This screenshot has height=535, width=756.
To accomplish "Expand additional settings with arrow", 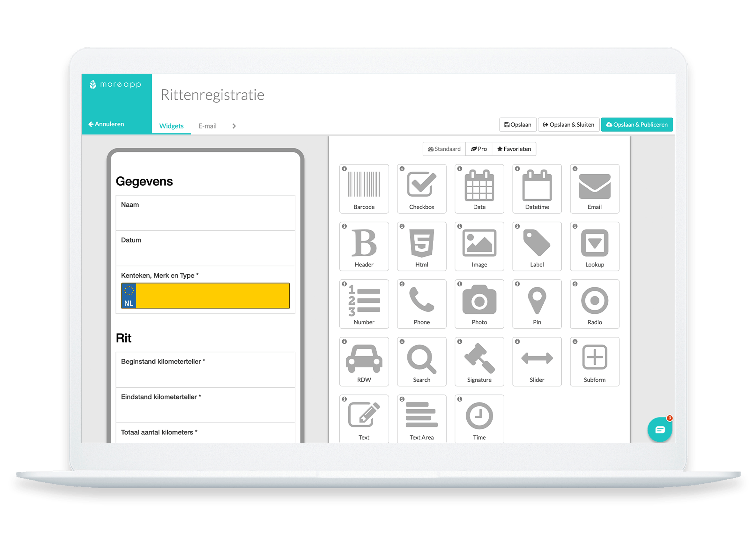I will point(234,126).
